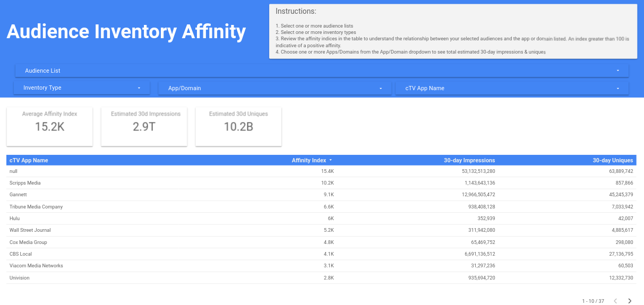Open the Inventory Type dropdown
This screenshot has height=305, width=644.
tap(82, 88)
